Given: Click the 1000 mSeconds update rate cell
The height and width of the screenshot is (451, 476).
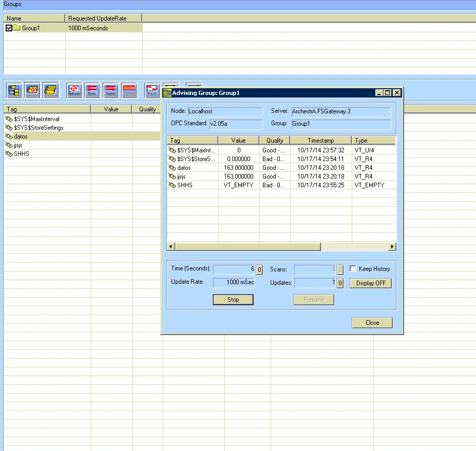Looking at the screenshot, I should click(104, 28).
